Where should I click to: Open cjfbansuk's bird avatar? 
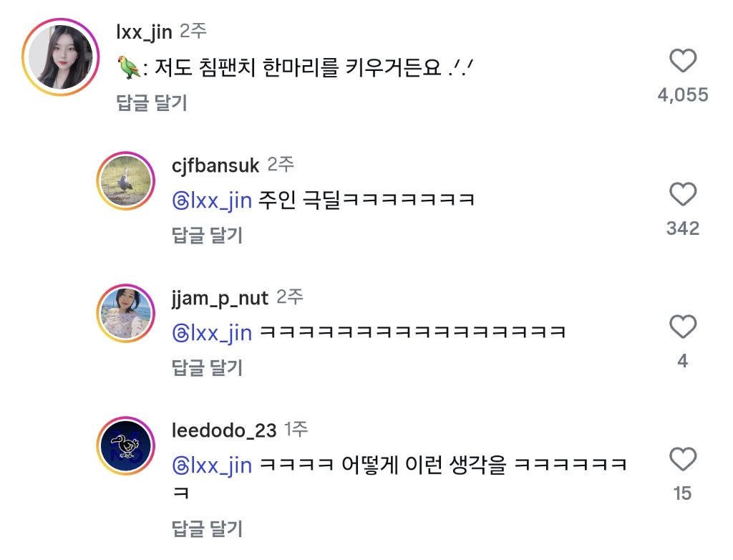(126, 181)
